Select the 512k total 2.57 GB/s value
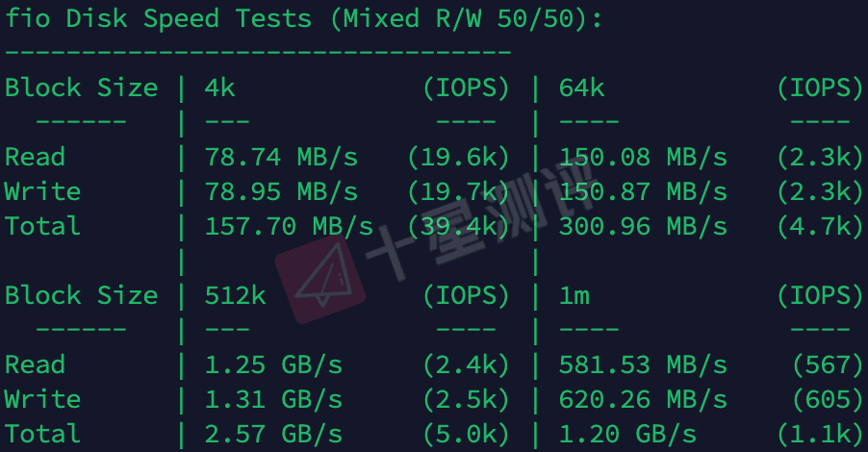The height and width of the screenshot is (452, 868). point(274,435)
